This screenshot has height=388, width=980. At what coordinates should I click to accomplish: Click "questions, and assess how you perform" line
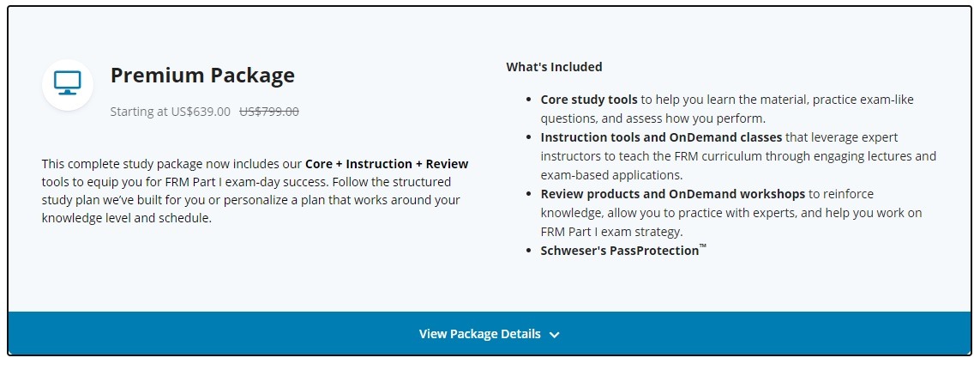[652, 118]
